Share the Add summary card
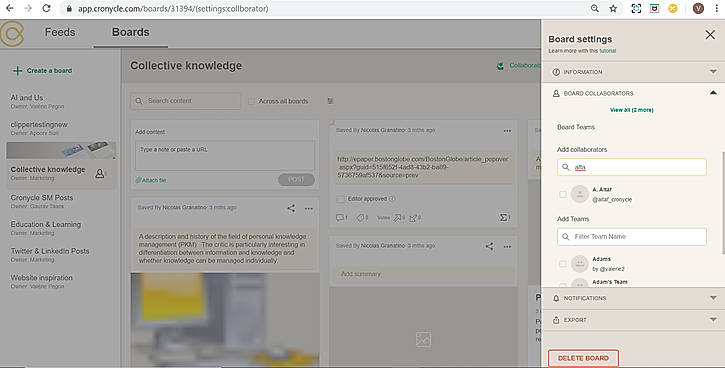Viewport: 725px width, 368px height. click(x=489, y=246)
